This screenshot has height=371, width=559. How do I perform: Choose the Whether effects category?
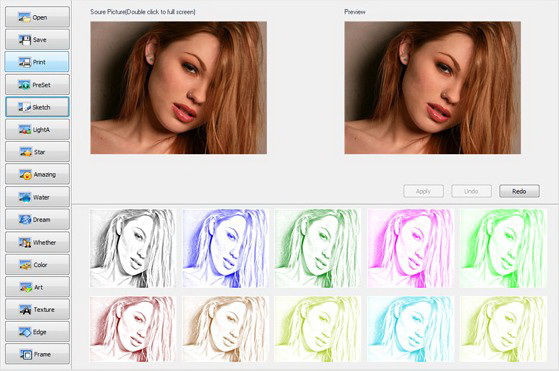pos(37,242)
